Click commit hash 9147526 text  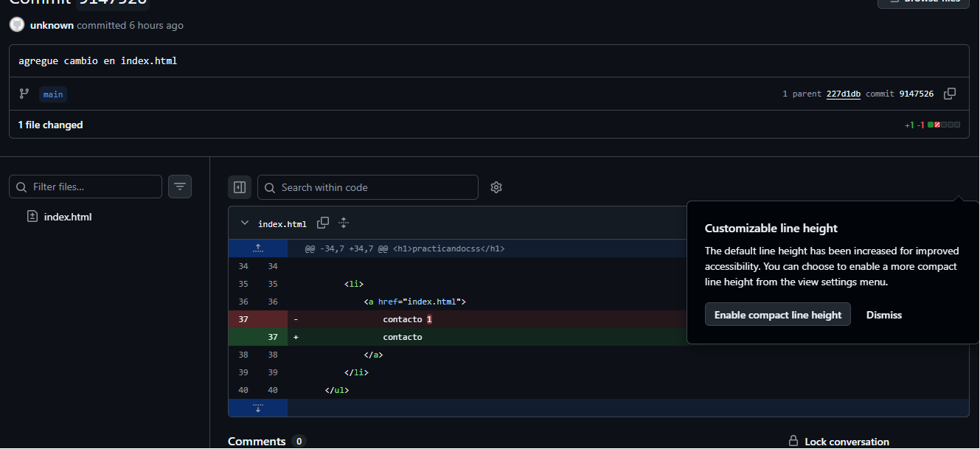[x=917, y=94]
